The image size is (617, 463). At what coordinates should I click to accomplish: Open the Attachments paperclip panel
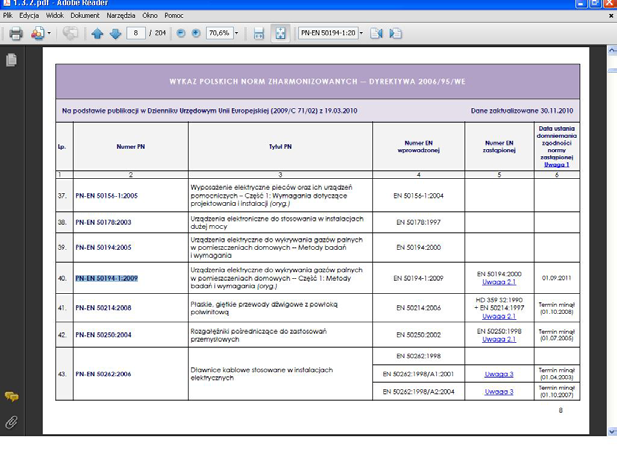tap(11, 422)
